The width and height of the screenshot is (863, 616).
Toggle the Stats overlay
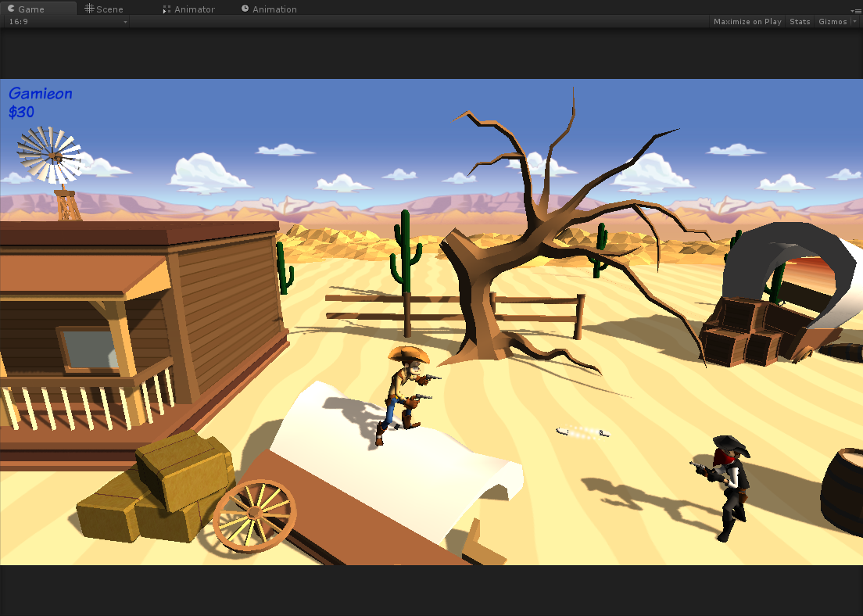tap(800, 22)
